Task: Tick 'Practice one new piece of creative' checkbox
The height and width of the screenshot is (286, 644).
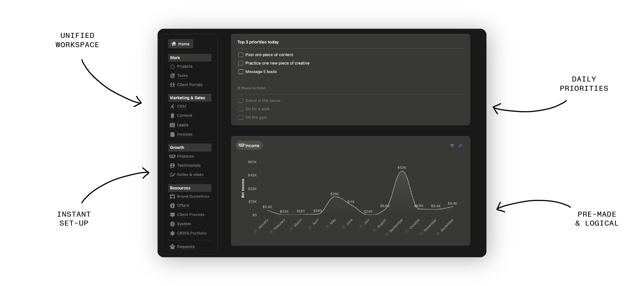Action: pyautogui.click(x=241, y=63)
